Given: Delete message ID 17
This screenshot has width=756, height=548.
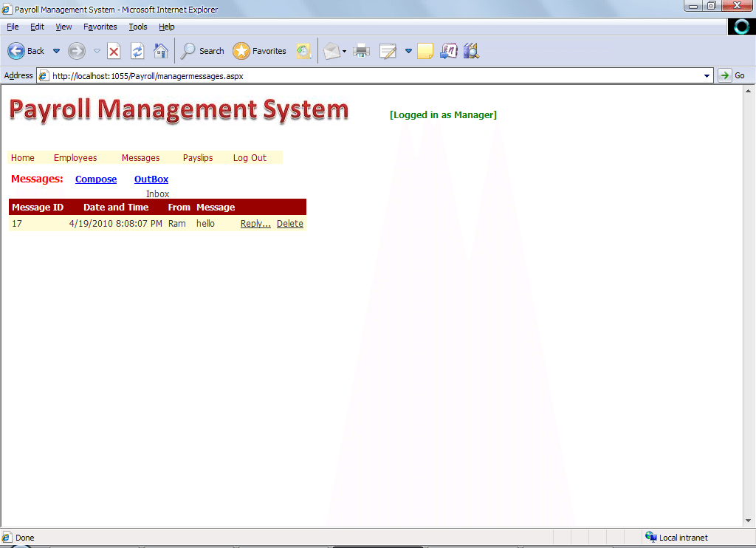Looking at the screenshot, I should click(x=290, y=224).
